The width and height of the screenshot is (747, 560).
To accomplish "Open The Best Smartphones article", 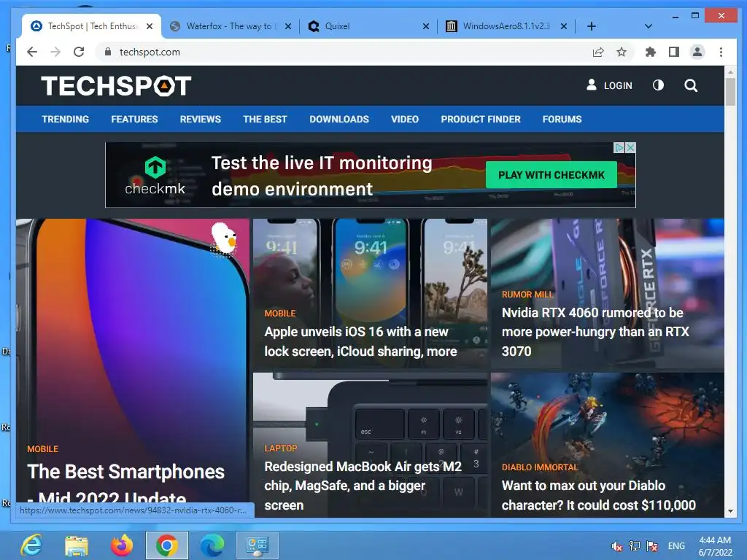I will pyautogui.click(x=125, y=482).
